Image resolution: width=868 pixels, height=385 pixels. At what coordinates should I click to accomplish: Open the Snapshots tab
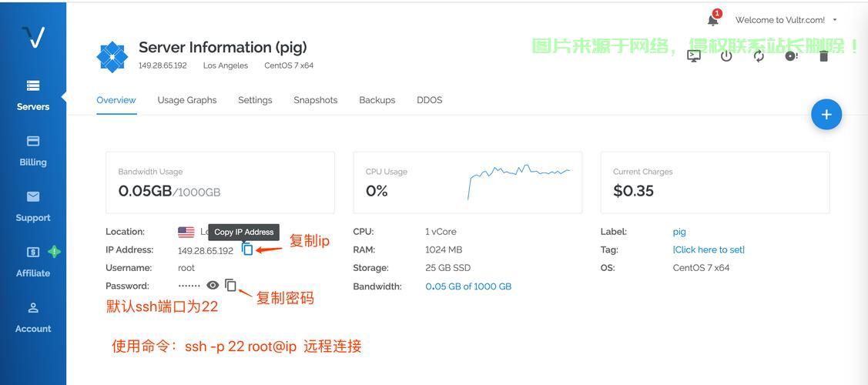coord(315,100)
